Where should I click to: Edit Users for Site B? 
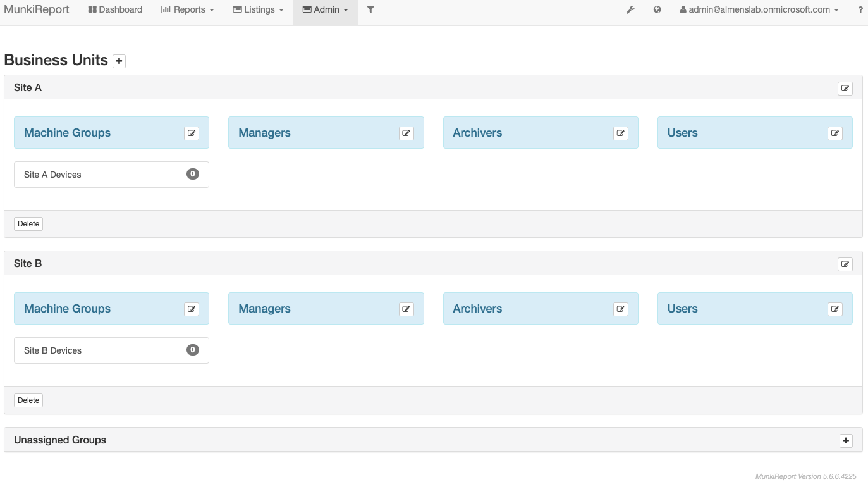click(834, 309)
